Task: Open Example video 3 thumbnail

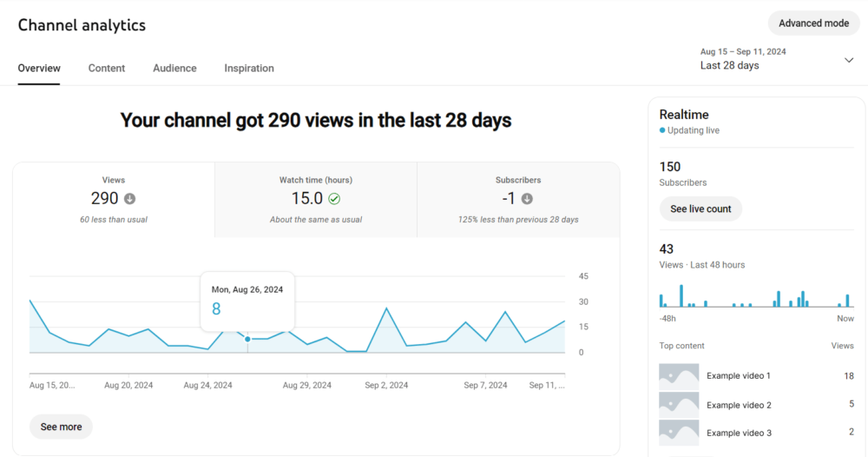Action: pyautogui.click(x=678, y=433)
